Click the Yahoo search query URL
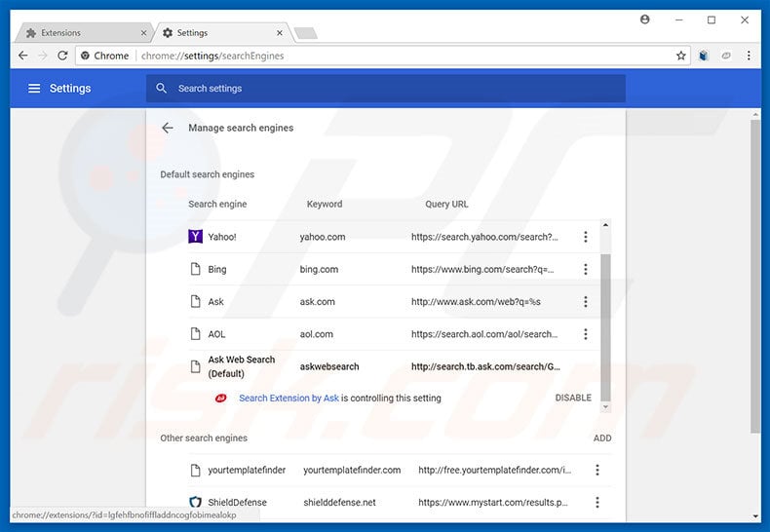 click(x=484, y=237)
